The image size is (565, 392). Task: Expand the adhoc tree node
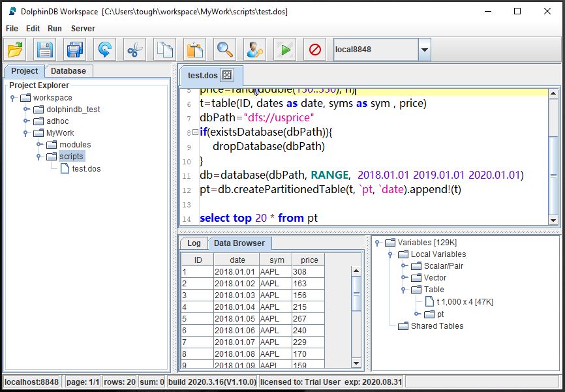click(x=26, y=121)
